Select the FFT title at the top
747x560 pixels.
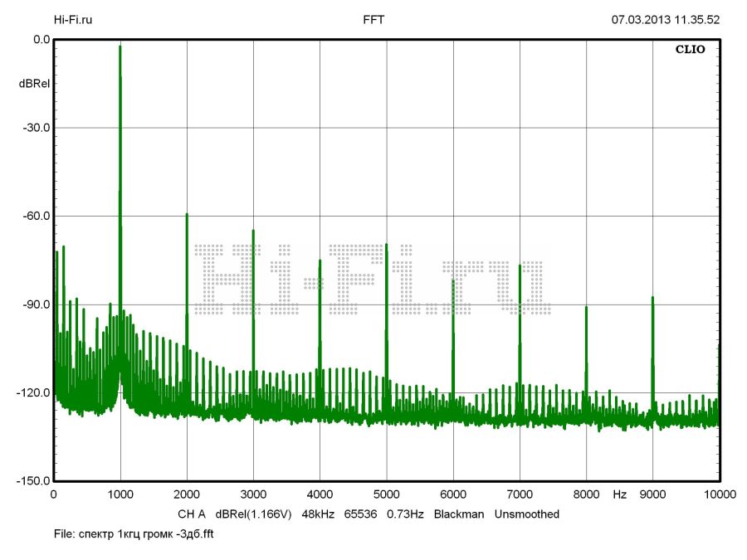(373, 19)
